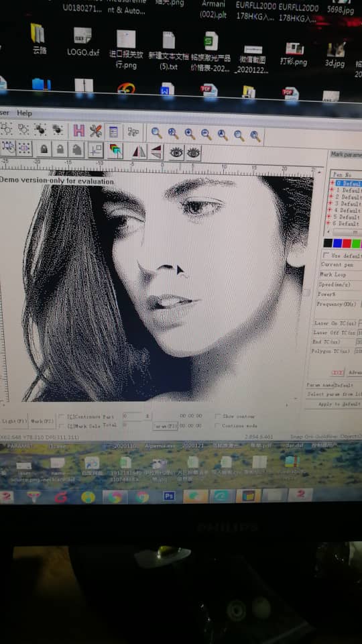Click the dotted-rectangle select icon at toolbar start
The height and width of the screenshot is (644, 362).
[x=8, y=148]
